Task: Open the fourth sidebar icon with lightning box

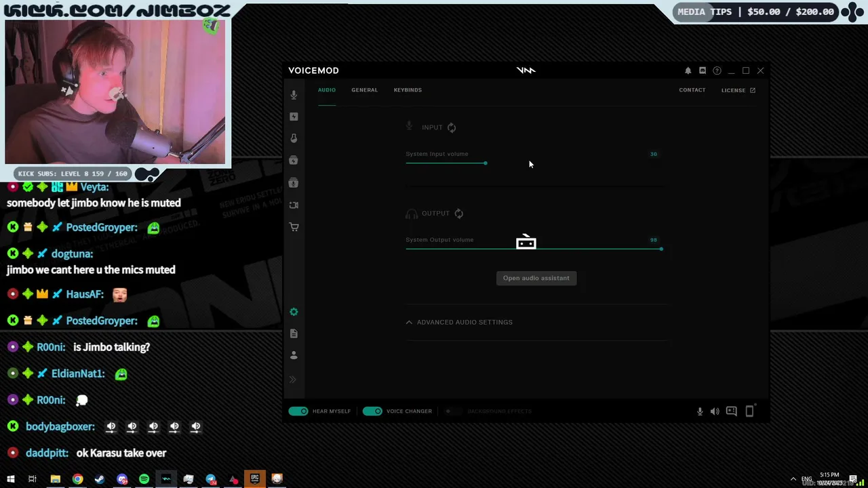Action: tap(294, 161)
